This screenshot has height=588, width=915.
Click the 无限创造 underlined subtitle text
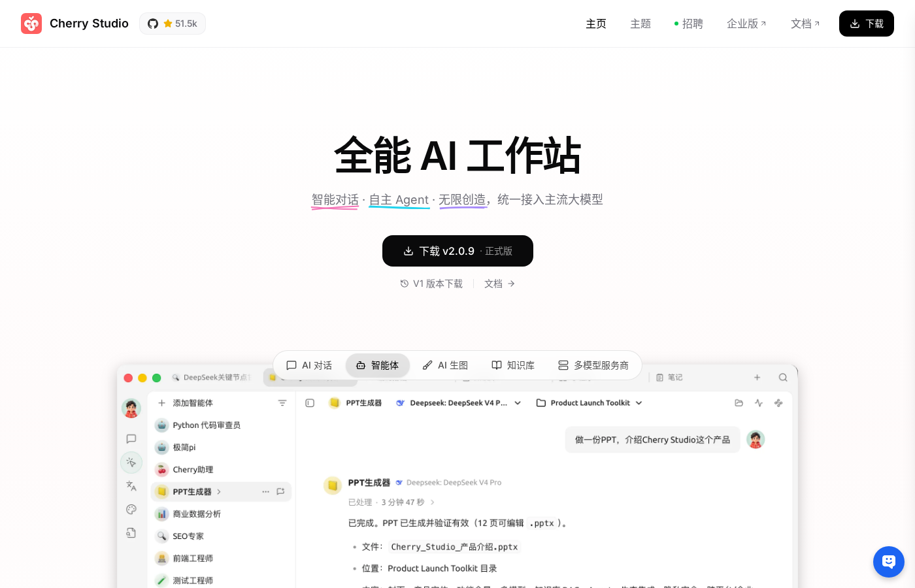click(x=462, y=200)
